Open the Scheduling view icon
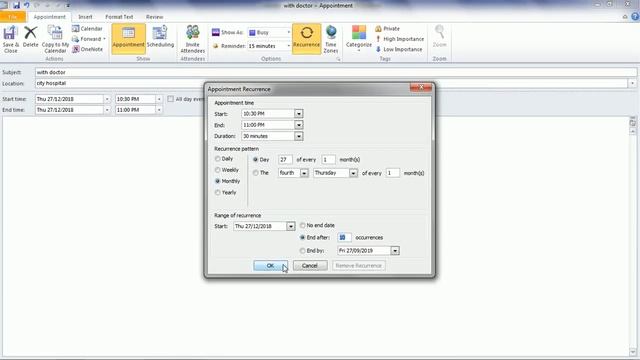 click(x=160, y=37)
